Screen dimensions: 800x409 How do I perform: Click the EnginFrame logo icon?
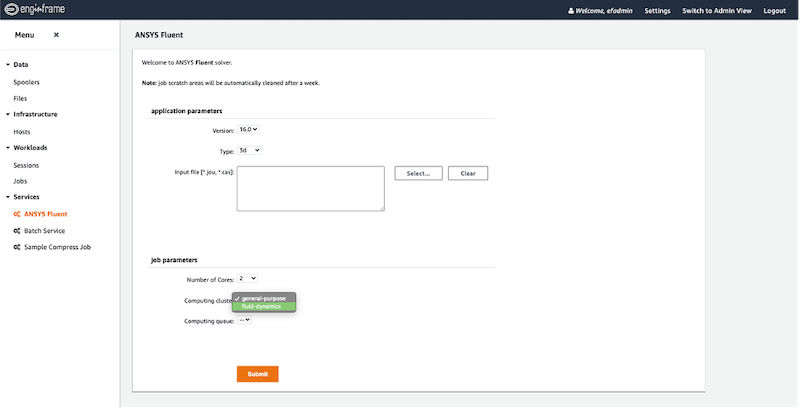(x=11, y=9)
